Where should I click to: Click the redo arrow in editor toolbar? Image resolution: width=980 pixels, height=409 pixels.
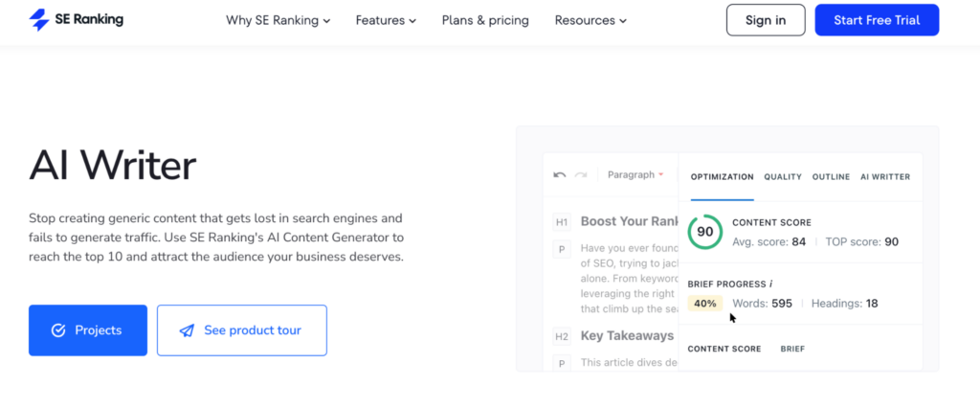581,175
